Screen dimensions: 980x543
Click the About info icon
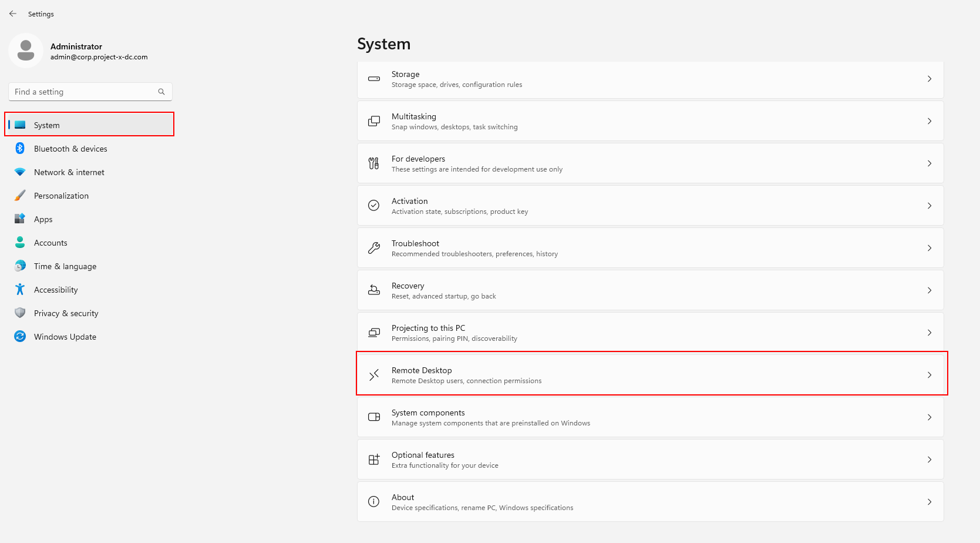point(374,502)
